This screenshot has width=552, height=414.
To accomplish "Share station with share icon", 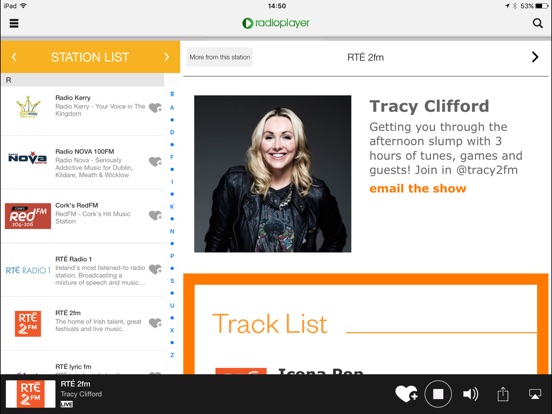I will click(503, 394).
